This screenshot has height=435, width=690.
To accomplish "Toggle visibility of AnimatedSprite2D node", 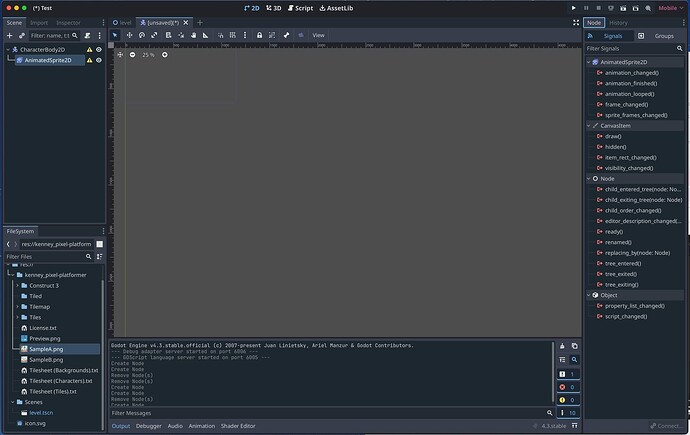I will [x=99, y=60].
